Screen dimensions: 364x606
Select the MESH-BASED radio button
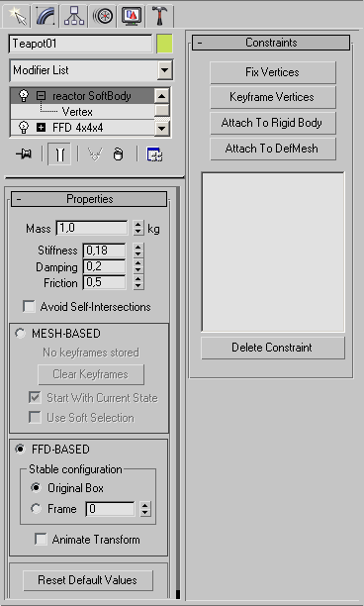[x=20, y=333]
